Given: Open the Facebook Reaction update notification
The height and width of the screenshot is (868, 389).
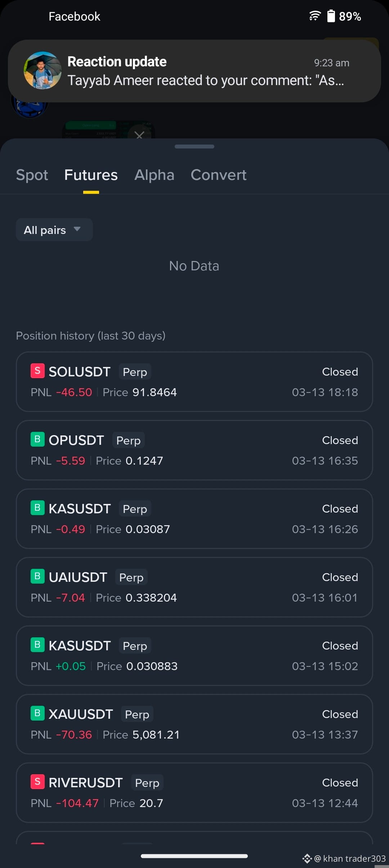Looking at the screenshot, I should [x=194, y=71].
